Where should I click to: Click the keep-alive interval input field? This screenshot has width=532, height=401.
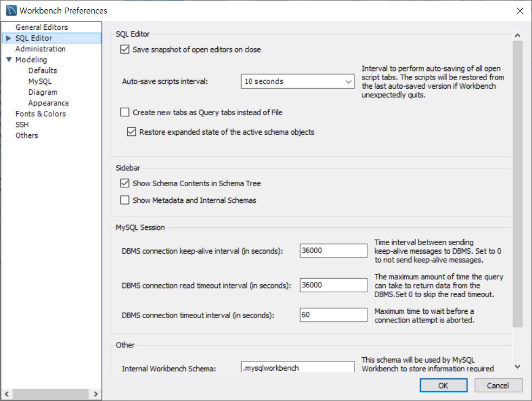tap(334, 251)
